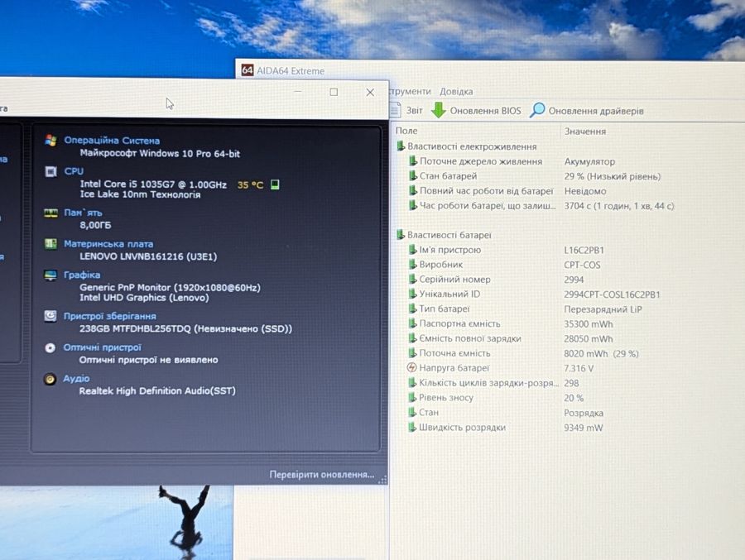Select Властивості батареї group row

click(x=445, y=235)
